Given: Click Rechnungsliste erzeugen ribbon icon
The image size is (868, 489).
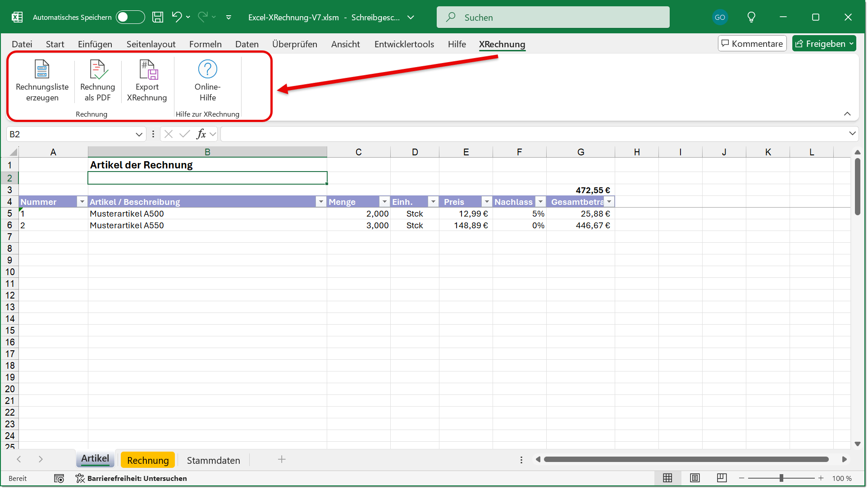Looking at the screenshot, I should pyautogui.click(x=42, y=70).
